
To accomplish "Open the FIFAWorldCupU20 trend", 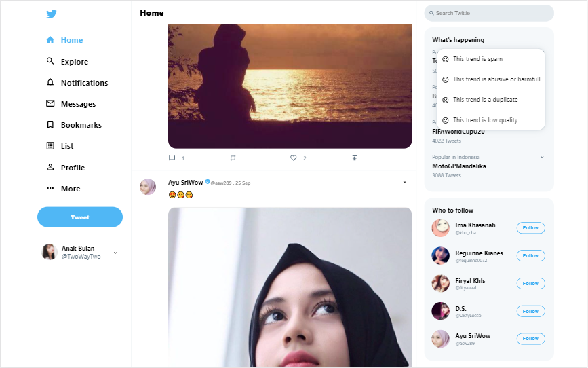I will point(458,132).
